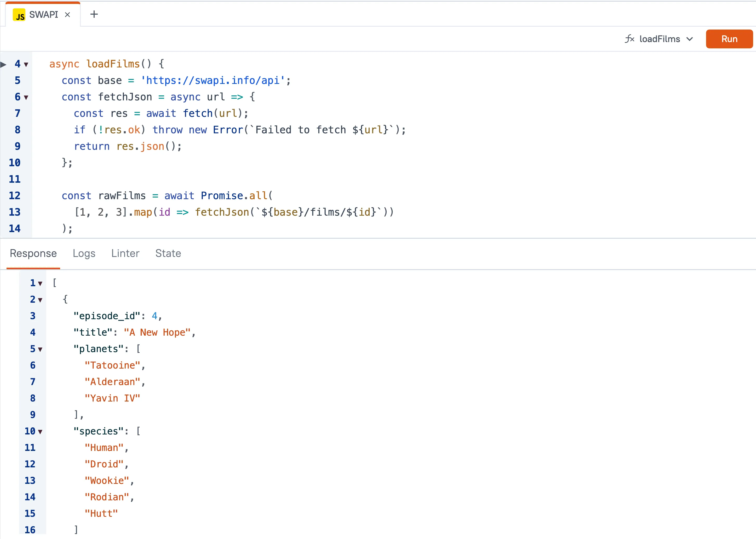Open the Linter tab

click(125, 253)
